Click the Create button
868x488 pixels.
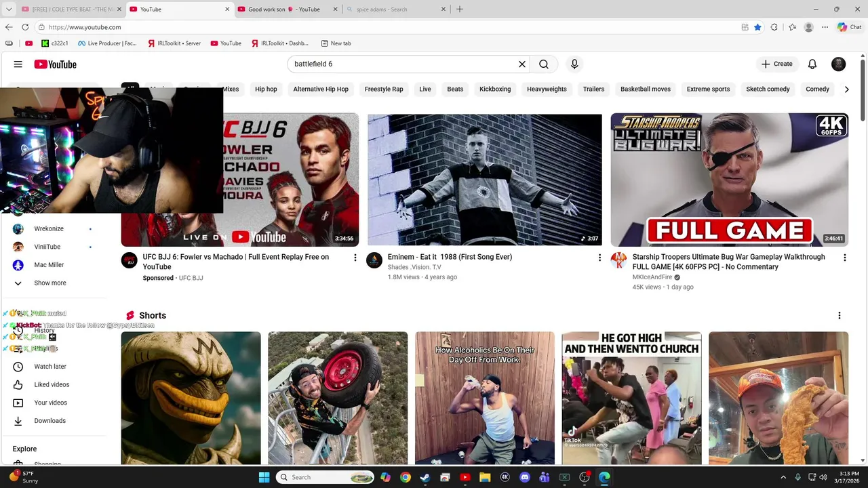pyautogui.click(x=776, y=64)
